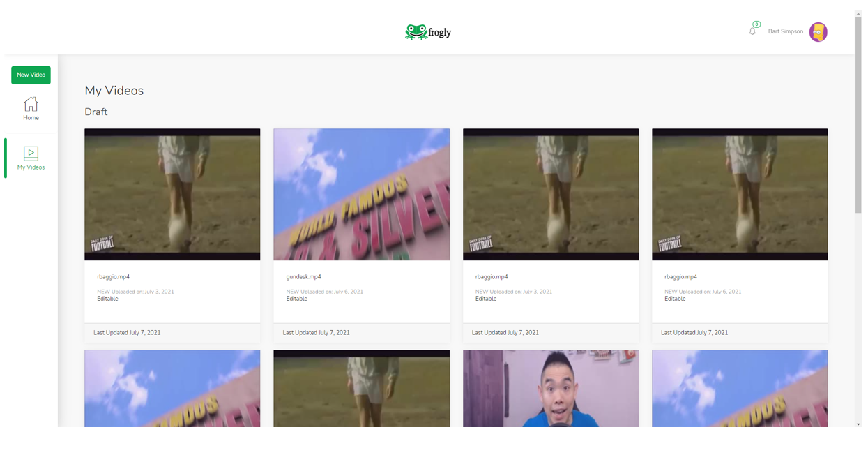Click the Last Updated footer of gundesk.mp4 card
This screenshot has width=868, height=455.
[x=317, y=333]
